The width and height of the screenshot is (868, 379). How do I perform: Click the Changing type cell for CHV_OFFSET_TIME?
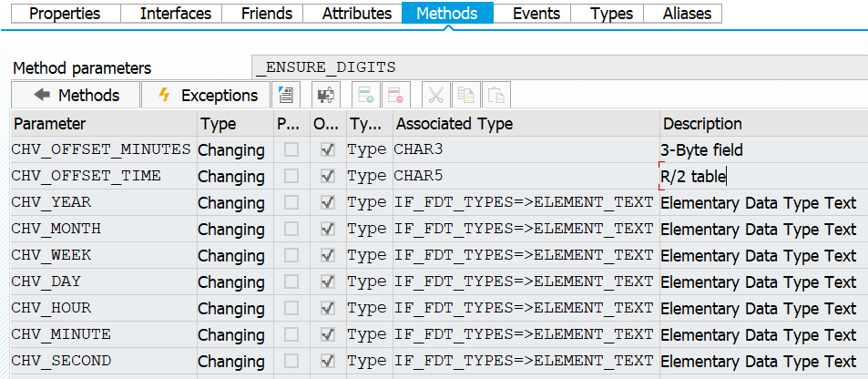(x=235, y=176)
